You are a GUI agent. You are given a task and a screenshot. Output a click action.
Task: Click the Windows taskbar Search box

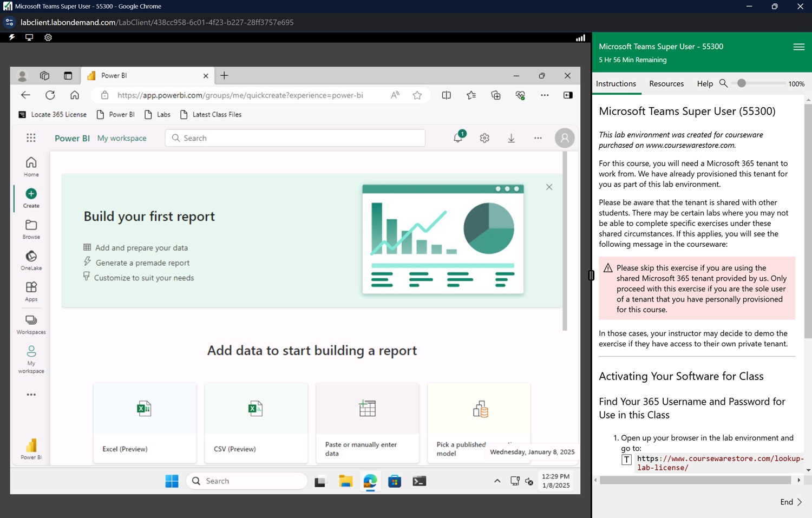coord(247,481)
